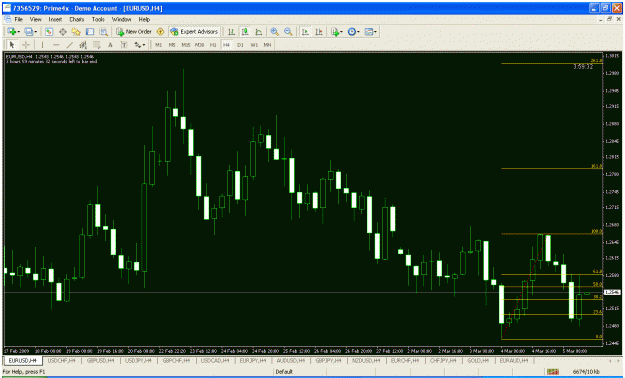Open the Indicators list dropdown
The image size is (625, 378).
point(336,32)
